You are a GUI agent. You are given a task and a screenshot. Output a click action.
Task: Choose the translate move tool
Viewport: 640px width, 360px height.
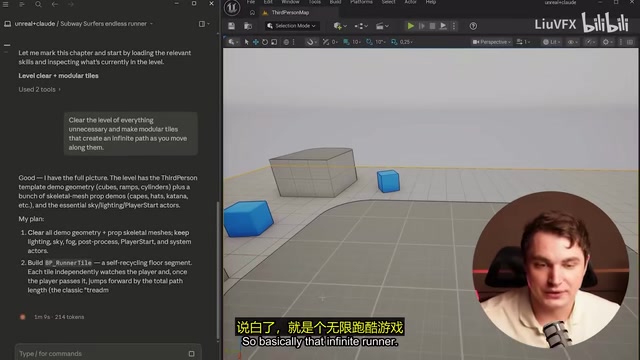[256, 42]
